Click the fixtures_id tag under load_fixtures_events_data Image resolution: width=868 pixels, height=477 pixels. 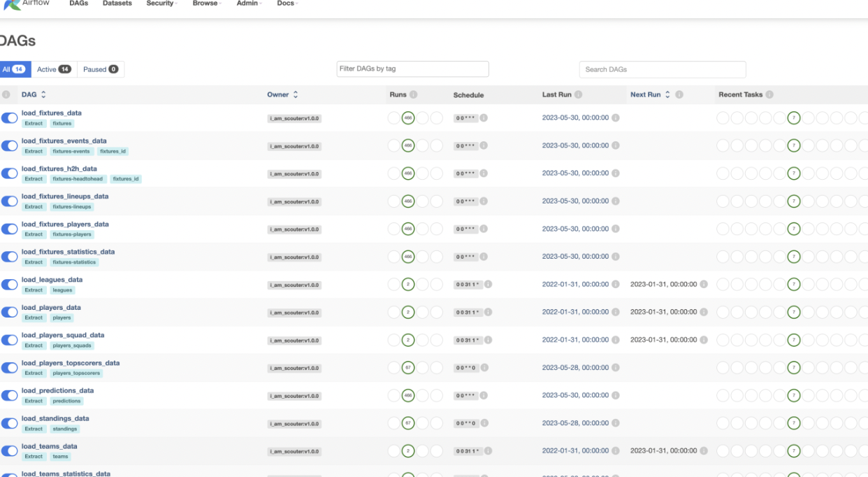click(x=113, y=151)
